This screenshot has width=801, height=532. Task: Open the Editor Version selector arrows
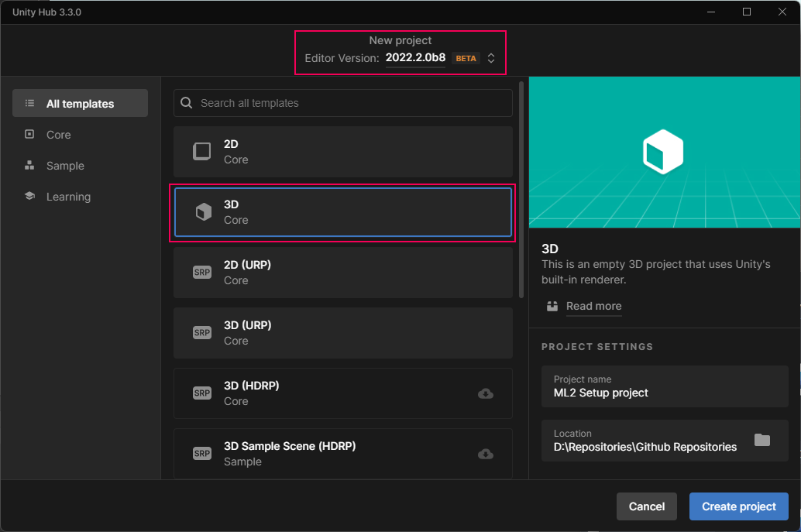tap(491, 58)
